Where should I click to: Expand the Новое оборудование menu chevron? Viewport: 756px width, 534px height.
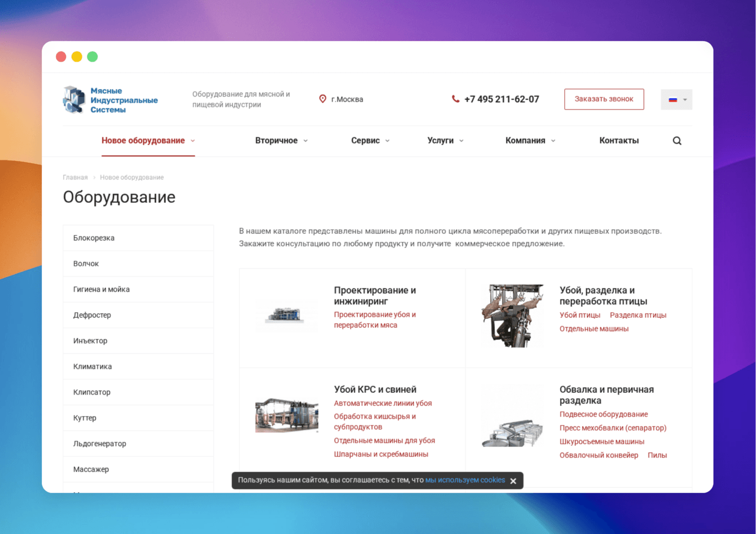pos(192,141)
